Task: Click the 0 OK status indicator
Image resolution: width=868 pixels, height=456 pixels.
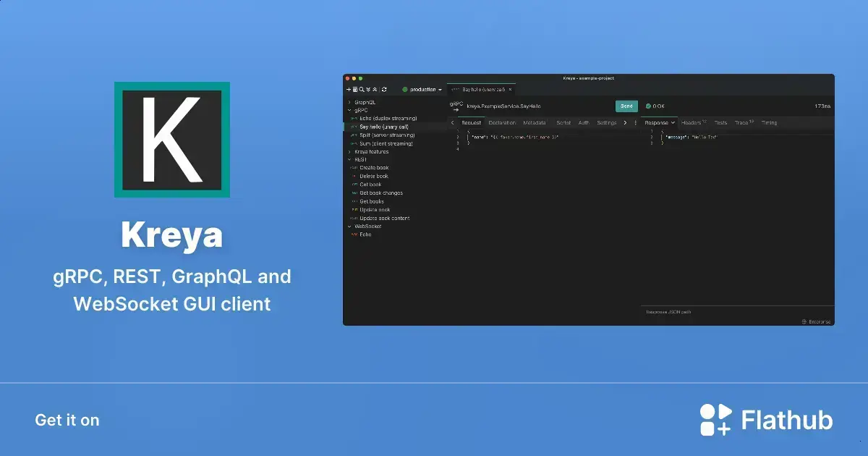Action: click(655, 106)
